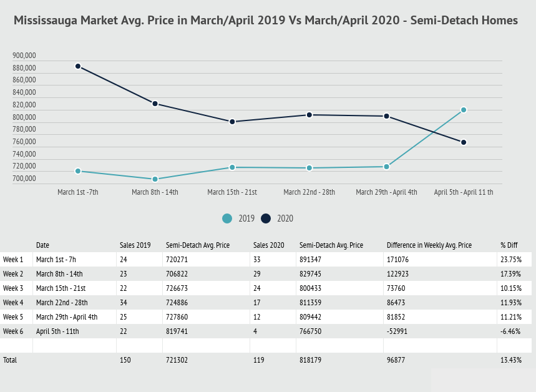Click the Sales 2020 column header
The height and width of the screenshot is (392, 536).
click(269, 245)
